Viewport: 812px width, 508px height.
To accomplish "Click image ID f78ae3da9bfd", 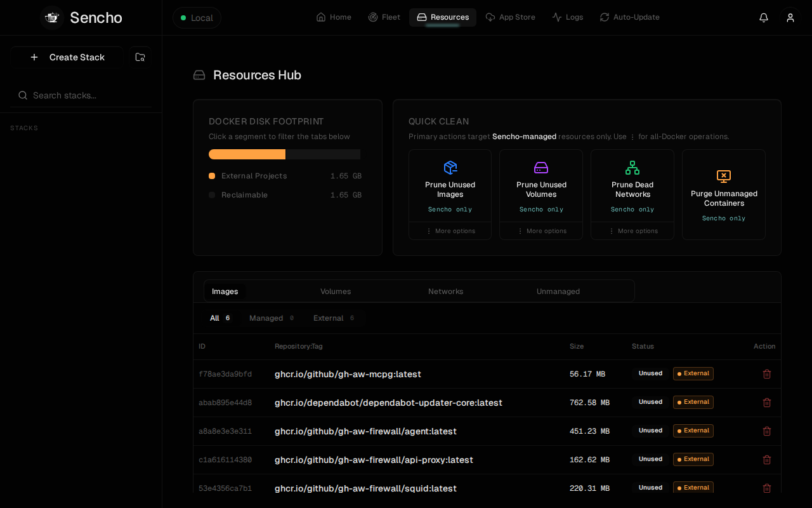I will click(x=225, y=374).
